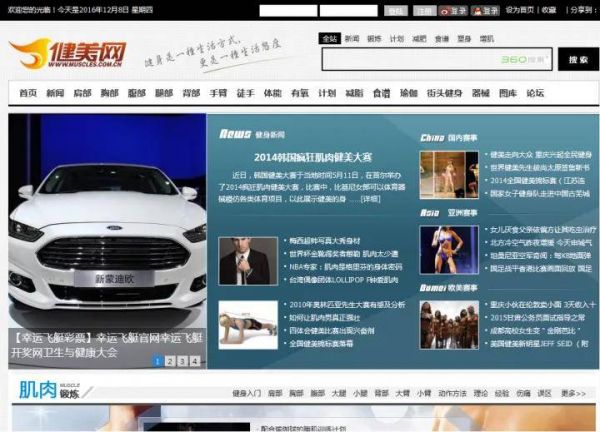
Task: Open the China 国内赛事 competition thumbnail
Action: pyautogui.click(x=448, y=174)
